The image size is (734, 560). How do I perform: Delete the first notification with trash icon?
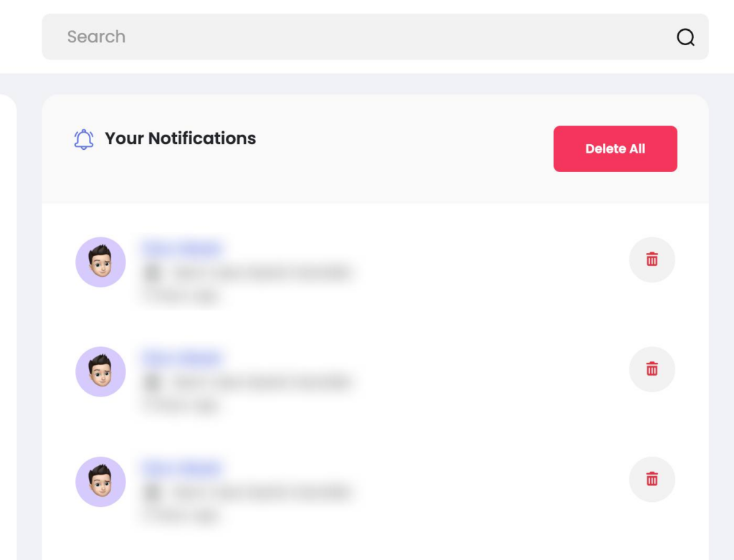tap(652, 260)
